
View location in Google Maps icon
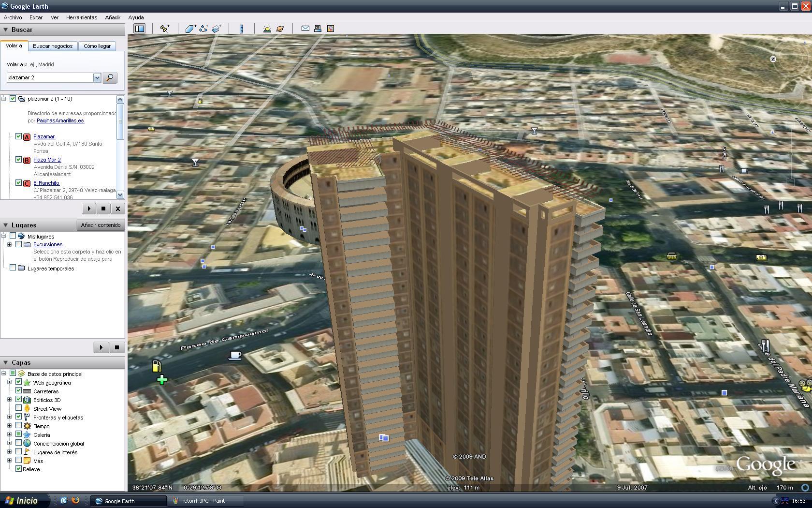coord(331,29)
